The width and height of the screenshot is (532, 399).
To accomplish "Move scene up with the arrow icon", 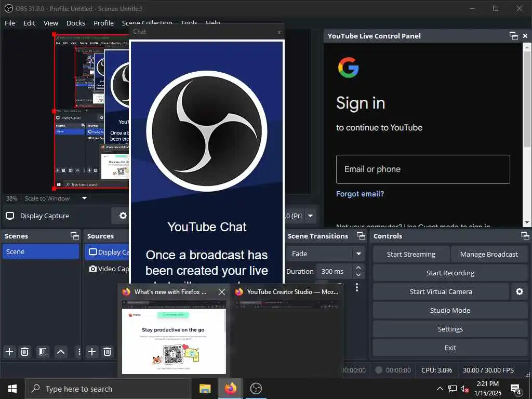I will [61, 352].
